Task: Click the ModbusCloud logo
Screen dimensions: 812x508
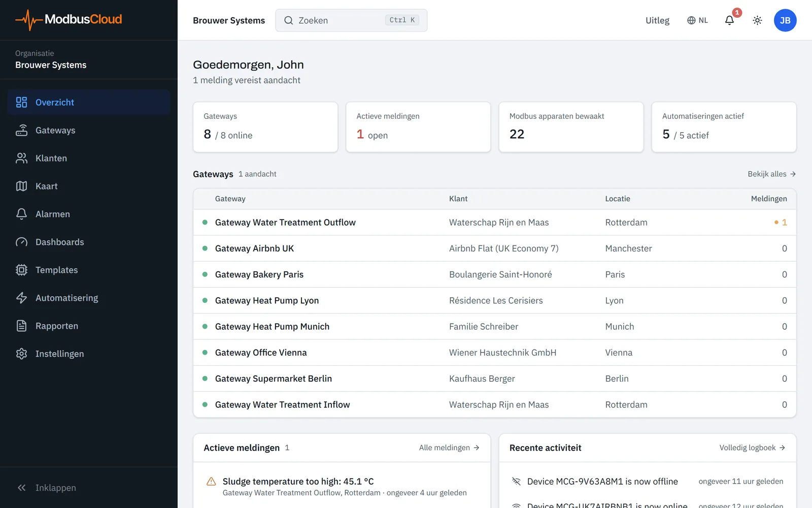Action: click(69, 20)
